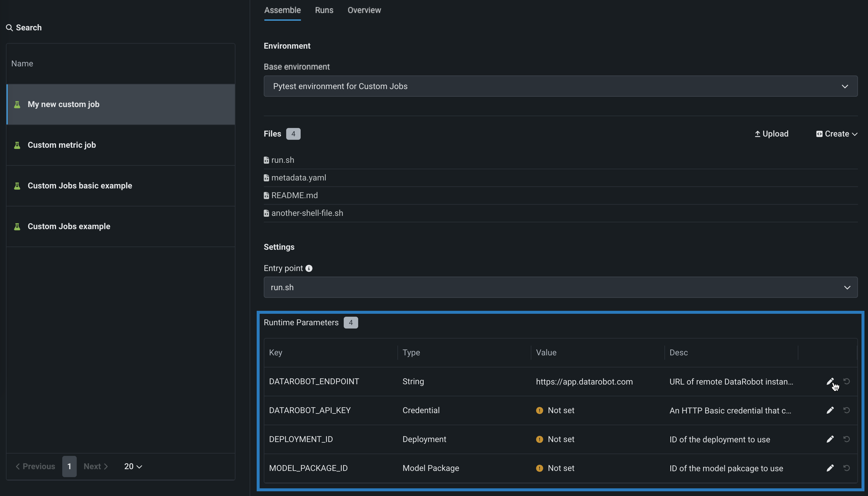Change page size from 20
The width and height of the screenshot is (868, 496).
(133, 466)
